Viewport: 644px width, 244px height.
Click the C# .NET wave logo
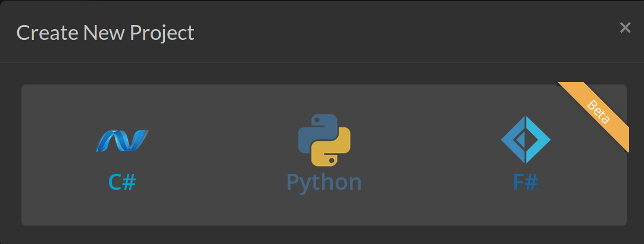[x=122, y=140]
